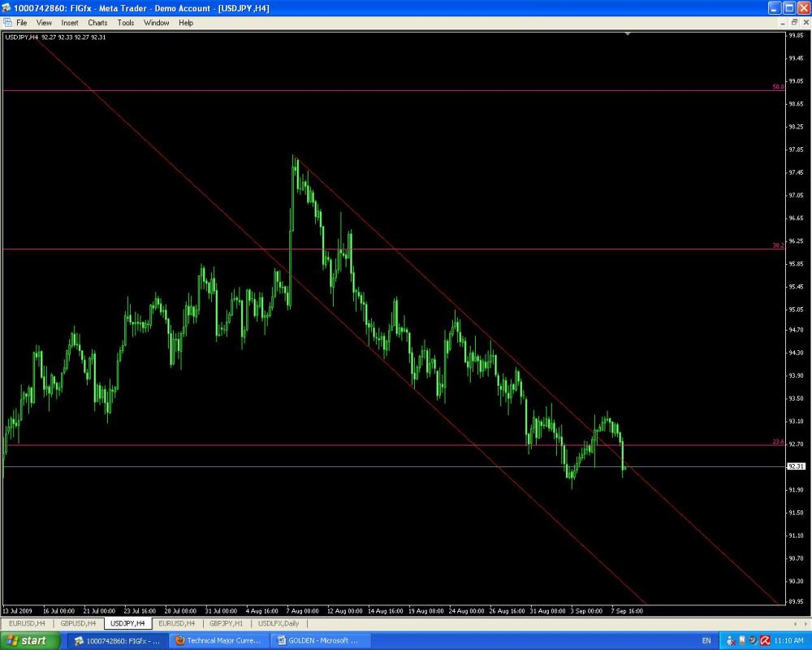The height and width of the screenshot is (650, 812).
Task: Minimize the inner USDJPY chart window
Action: (x=783, y=23)
